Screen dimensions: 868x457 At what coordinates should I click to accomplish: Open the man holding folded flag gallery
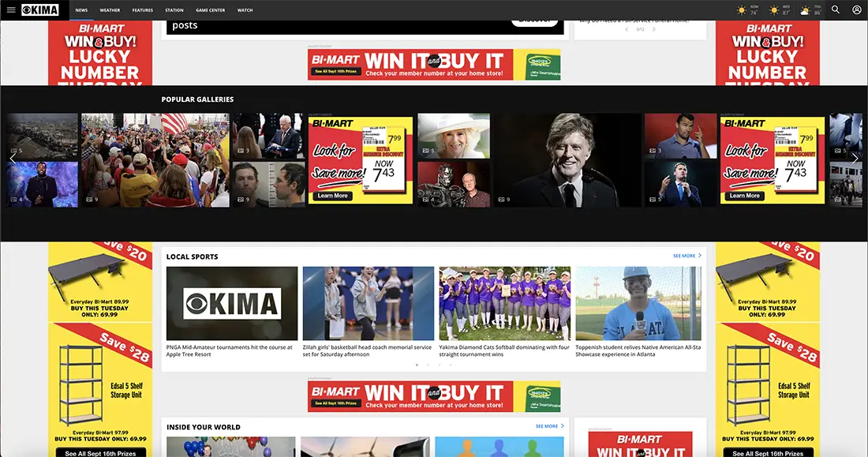(x=268, y=136)
